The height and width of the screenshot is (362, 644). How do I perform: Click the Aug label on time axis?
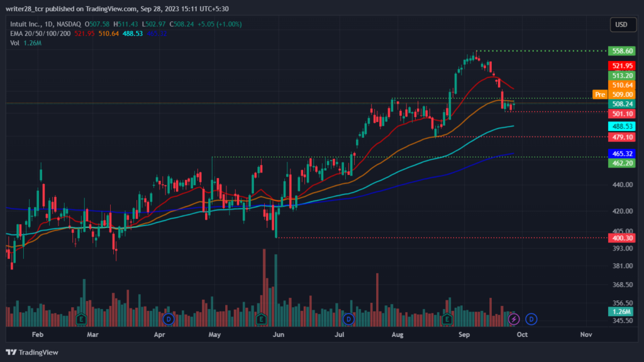tap(397, 334)
